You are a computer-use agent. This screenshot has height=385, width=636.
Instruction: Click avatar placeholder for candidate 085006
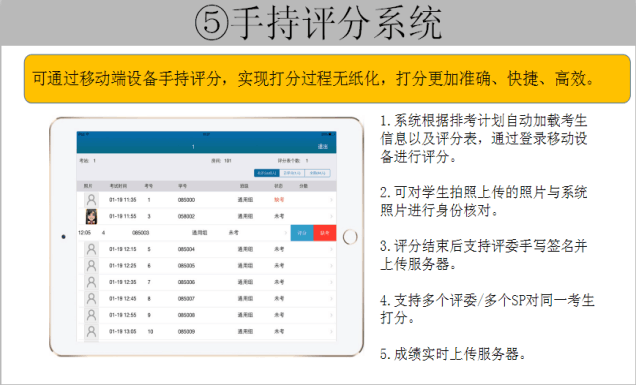91,282
